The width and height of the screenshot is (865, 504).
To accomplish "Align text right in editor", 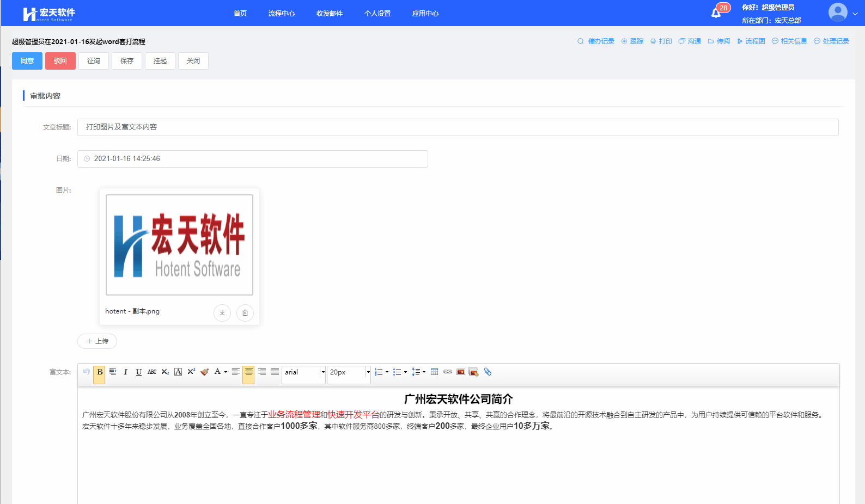I will [x=262, y=372].
